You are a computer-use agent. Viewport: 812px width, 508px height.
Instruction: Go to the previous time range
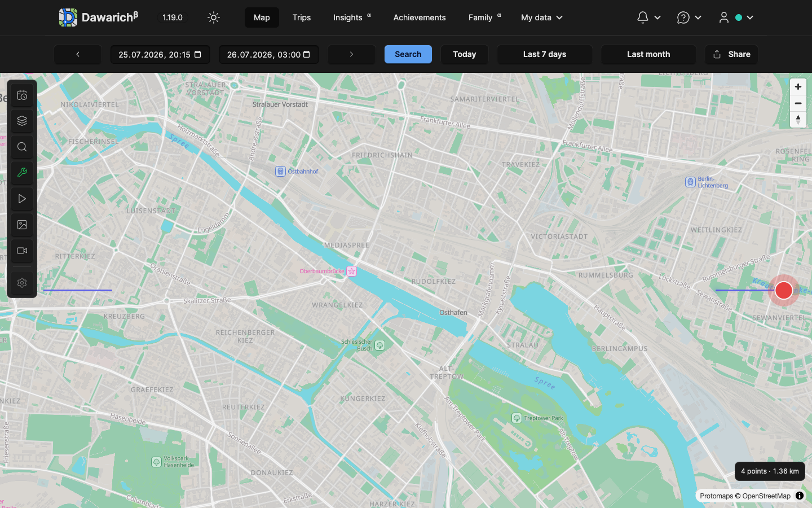coord(78,54)
